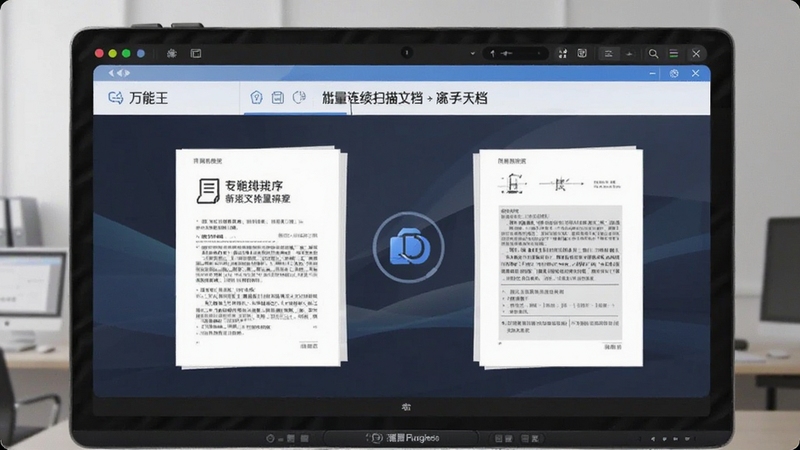The width and height of the screenshot is (800, 450).
Task: Click the back/forward arrows in blue title bar
Action: (x=119, y=73)
